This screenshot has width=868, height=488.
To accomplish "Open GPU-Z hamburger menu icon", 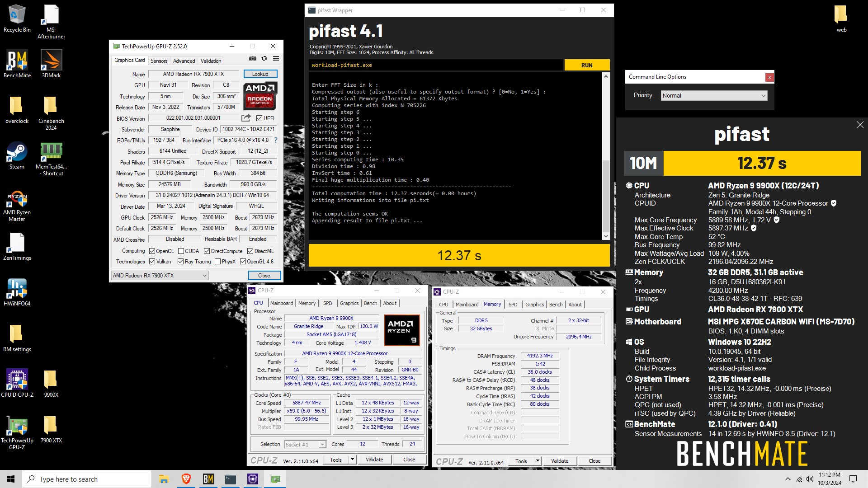I will [x=276, y=59].
